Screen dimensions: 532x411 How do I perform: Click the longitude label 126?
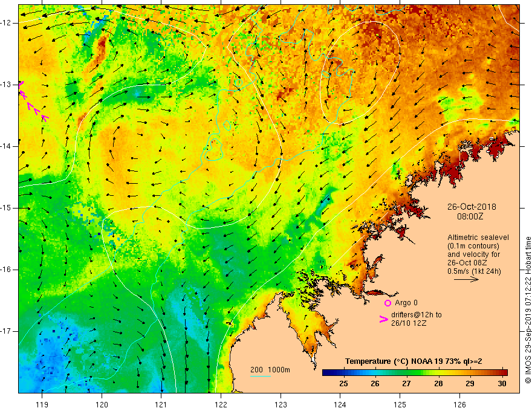click(459, 404)
